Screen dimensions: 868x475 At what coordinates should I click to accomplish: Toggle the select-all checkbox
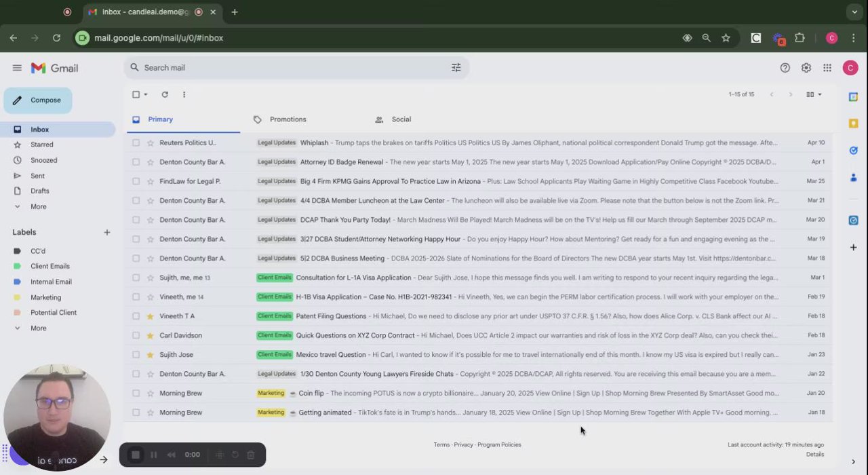(136, 94)
